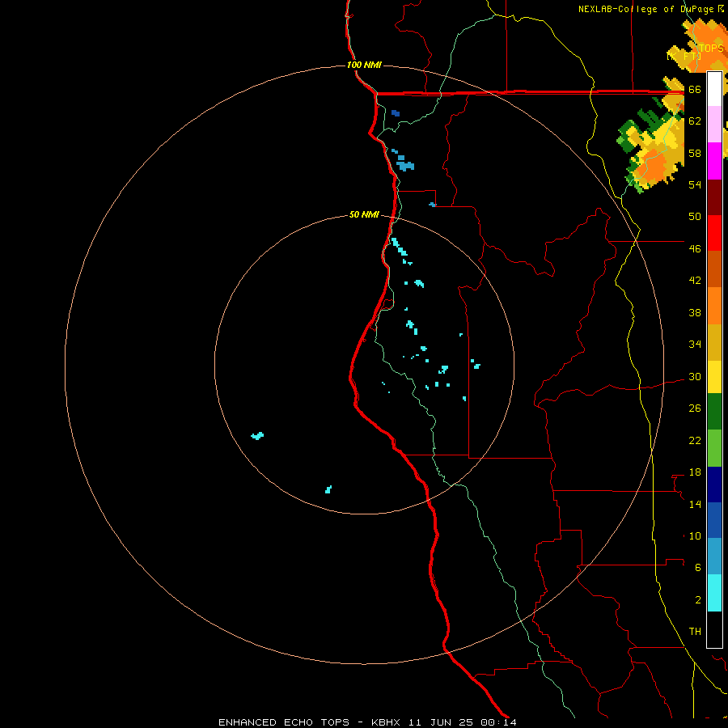
Task: Click the 'TH' threshold legend label
Action: [x=695, y=632]
